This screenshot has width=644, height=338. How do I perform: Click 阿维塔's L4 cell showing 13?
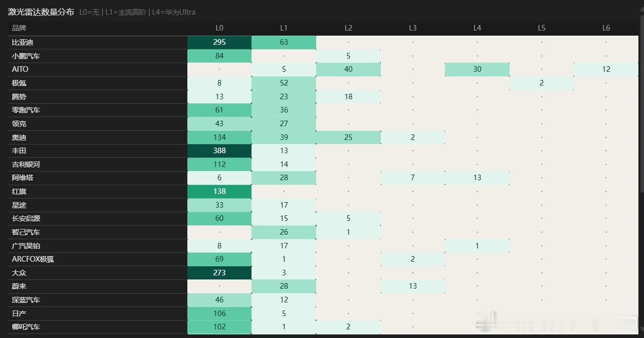[477, 178]
